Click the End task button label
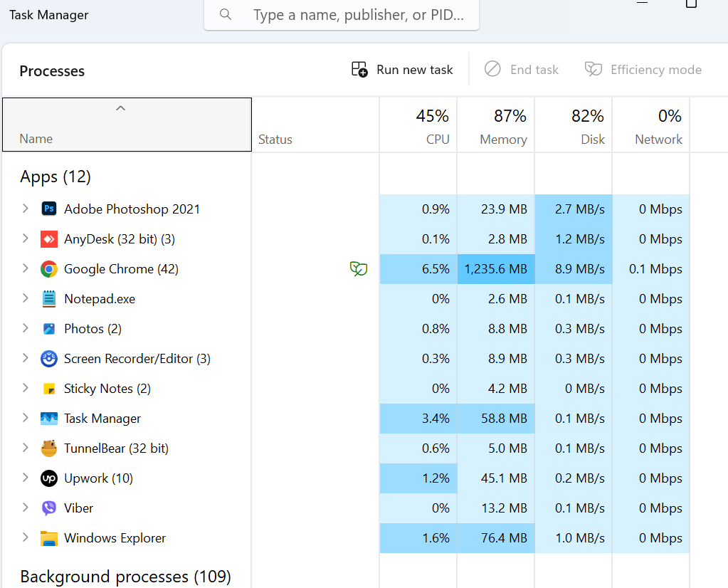Screen dimensions: 728x588 (x=534, y=70)
